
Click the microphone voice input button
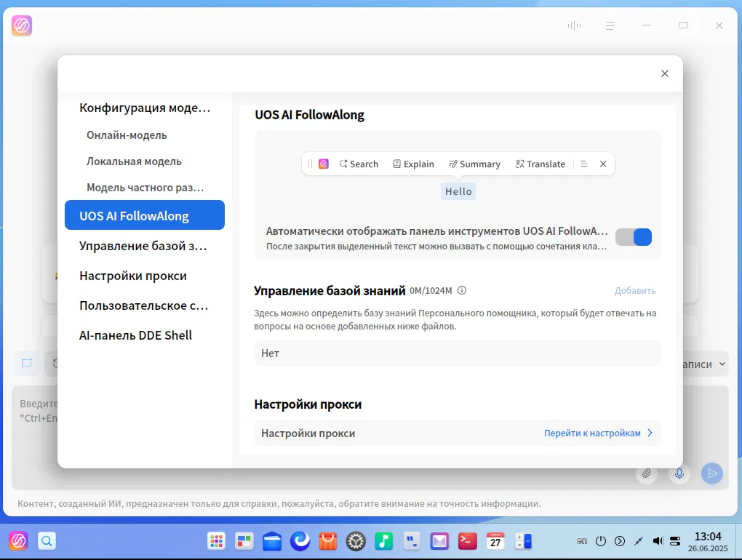click(679, 473)
